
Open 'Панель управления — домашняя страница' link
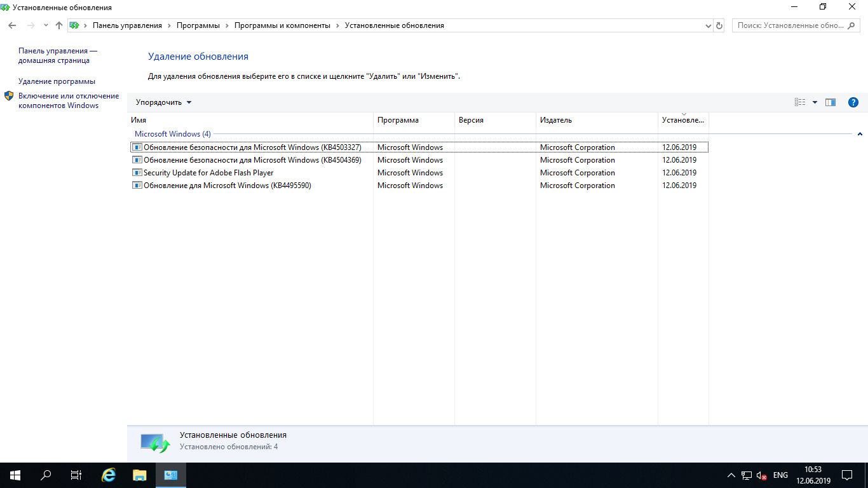point(58,55)
